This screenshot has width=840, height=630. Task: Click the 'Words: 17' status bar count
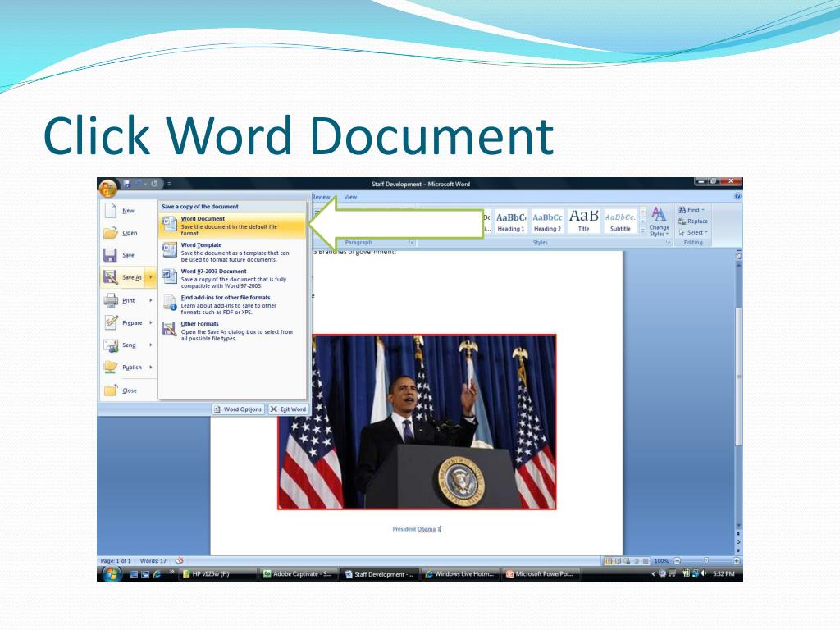click(x=153, y=561)
